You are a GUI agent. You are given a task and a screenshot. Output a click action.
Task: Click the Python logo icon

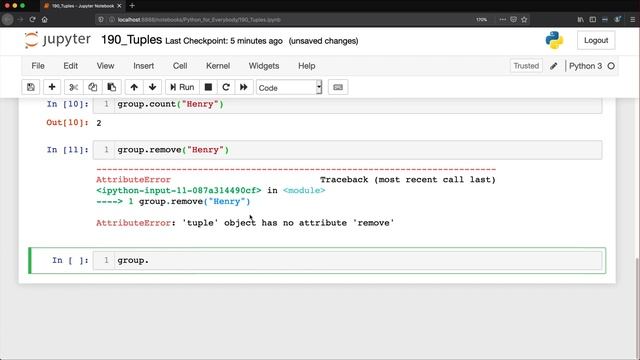[554, 40]
